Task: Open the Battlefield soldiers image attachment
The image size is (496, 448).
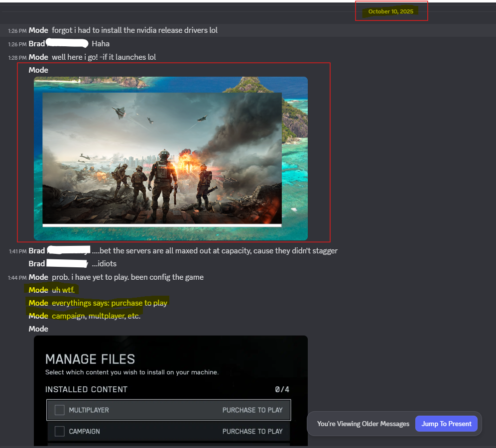Action: point(170,158)
